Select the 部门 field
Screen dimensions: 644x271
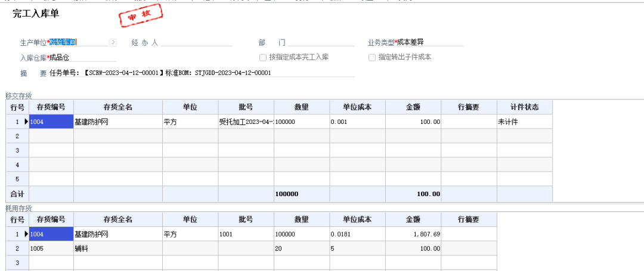[321, 43]
